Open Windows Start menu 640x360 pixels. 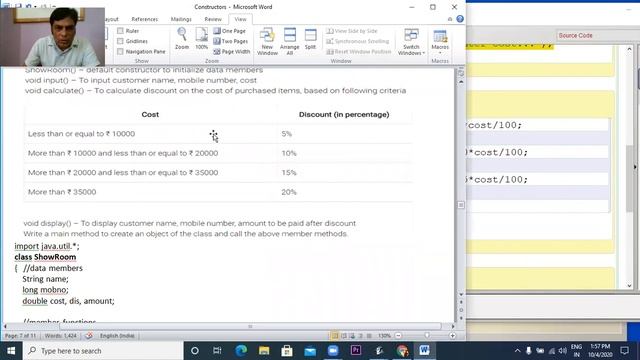[11, 351]
